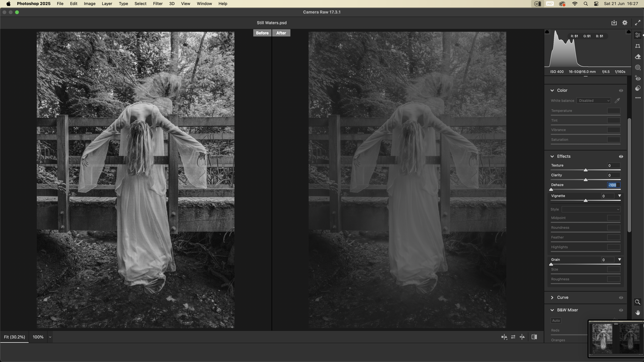Open the Geometry tool in sidebar
The image size is (644, 362).
click(638, 46)
